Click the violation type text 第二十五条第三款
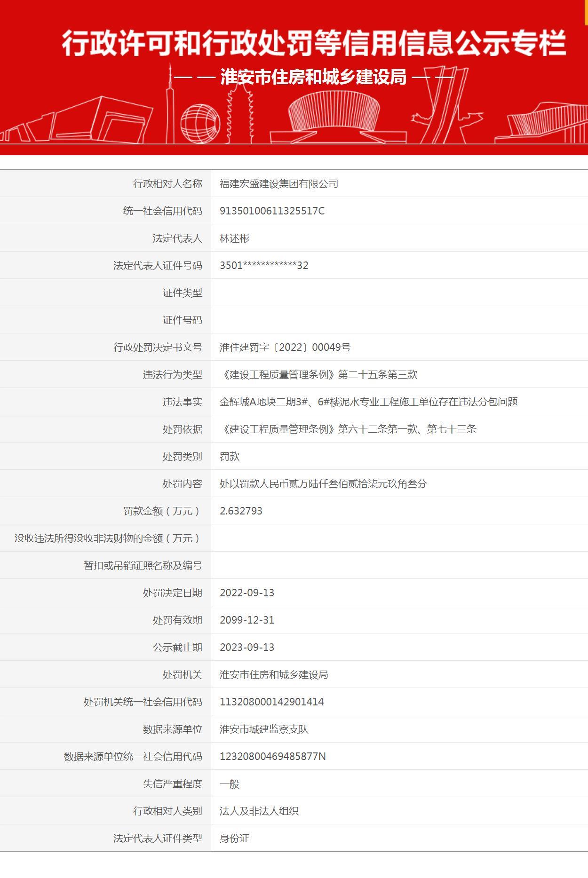588x878 pixels. [378, 374]
